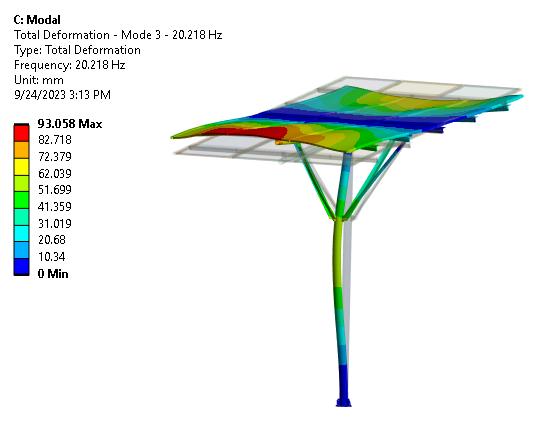Click the '0 Min' legend value
Screen dimensions: 551x443
pyautogui.click(x=53, y=274)
